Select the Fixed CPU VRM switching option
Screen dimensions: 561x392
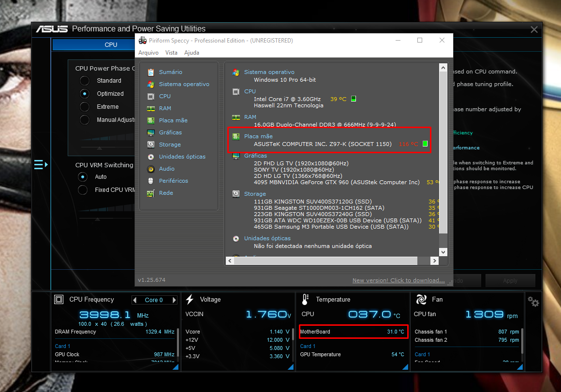click(x=83, y=190)
